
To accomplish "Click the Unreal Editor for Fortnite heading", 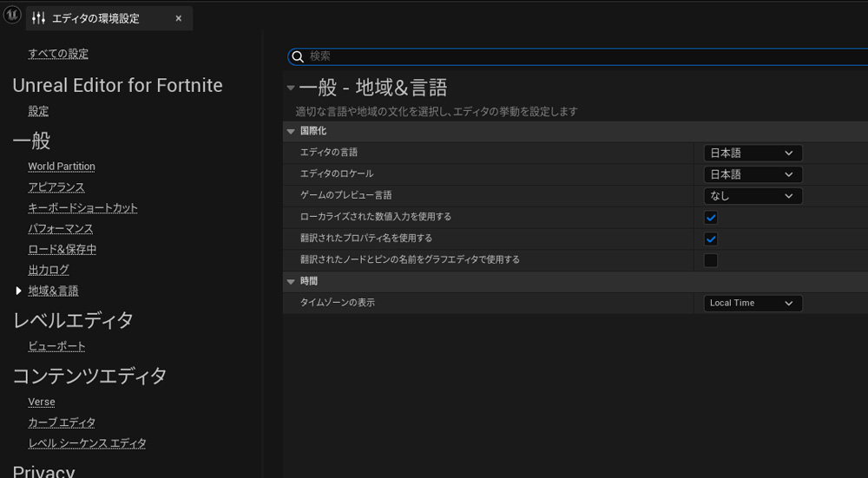I will (x=117, y=85).
